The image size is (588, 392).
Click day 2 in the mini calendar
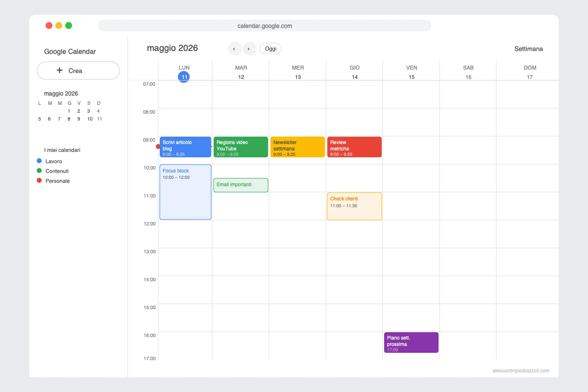[78, 111]
